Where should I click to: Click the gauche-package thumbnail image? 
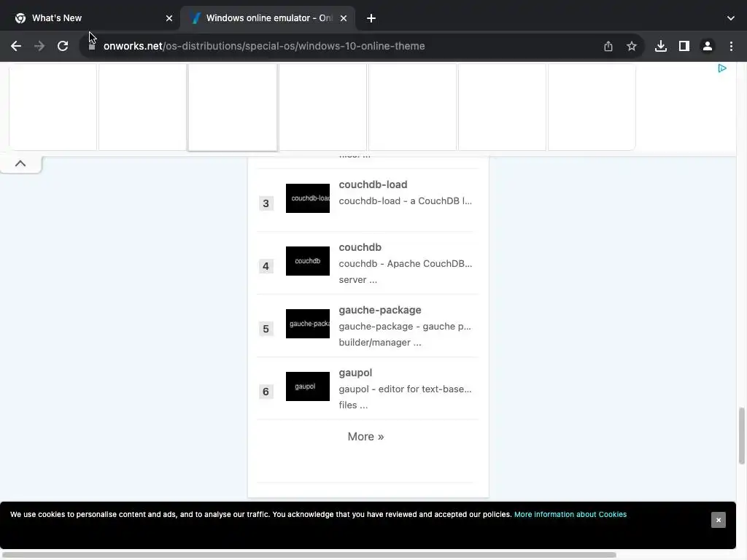point(308,324)
